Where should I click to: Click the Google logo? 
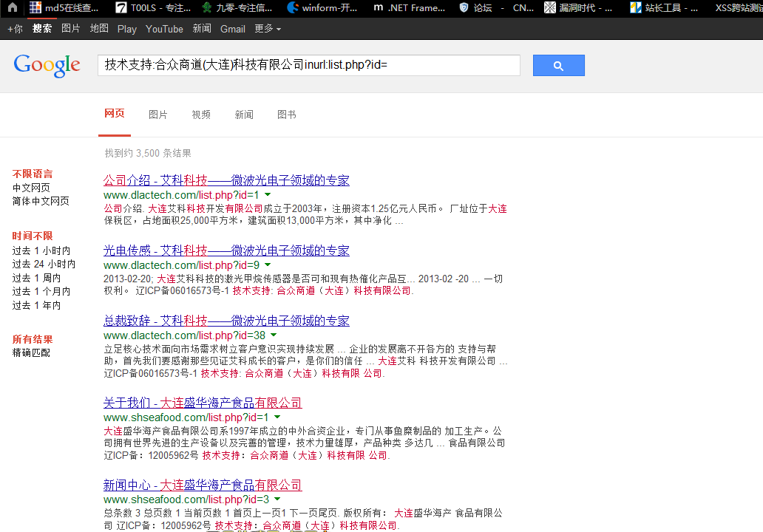click(x=47, y=66)
